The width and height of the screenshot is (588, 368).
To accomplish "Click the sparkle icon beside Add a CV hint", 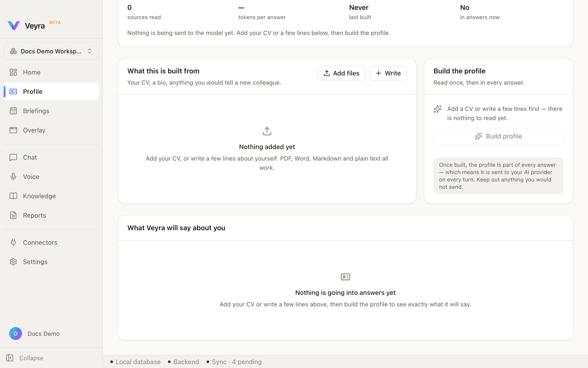I will click(438, 109).
